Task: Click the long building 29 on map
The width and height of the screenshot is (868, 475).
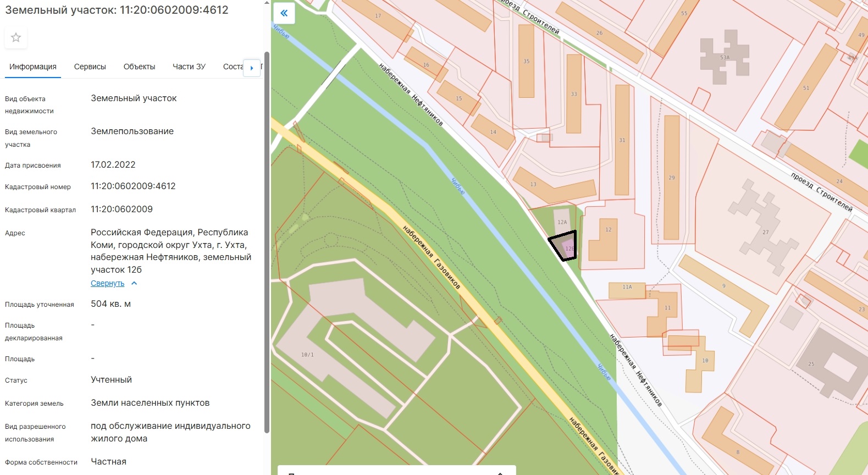Action: (x=671, y=177)
